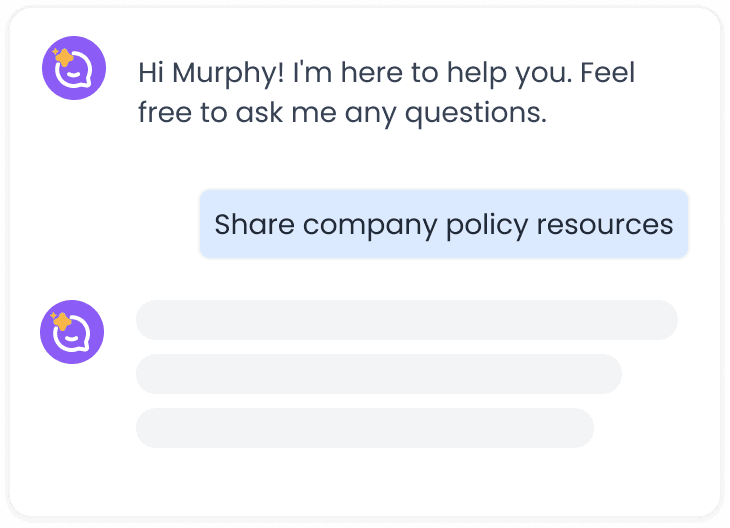The width and height of the screenshot is (730, 528).
Task: Click the shortest bottom loading placeholder bar
Action: pyautogui.click(x=364, y=428)
